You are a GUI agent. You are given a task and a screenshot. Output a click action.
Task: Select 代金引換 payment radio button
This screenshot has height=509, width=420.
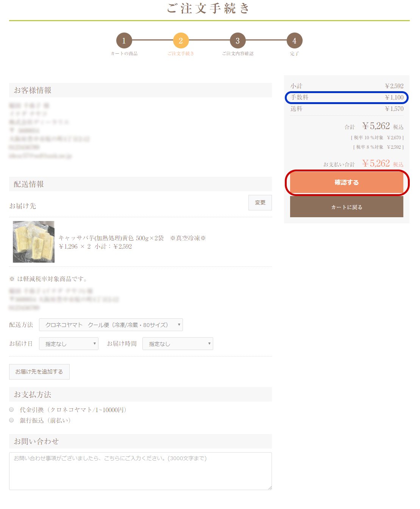(11, 409)
